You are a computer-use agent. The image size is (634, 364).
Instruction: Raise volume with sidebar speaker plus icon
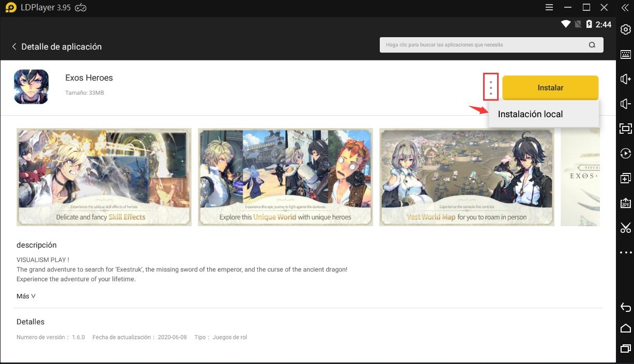coord(625,78)
